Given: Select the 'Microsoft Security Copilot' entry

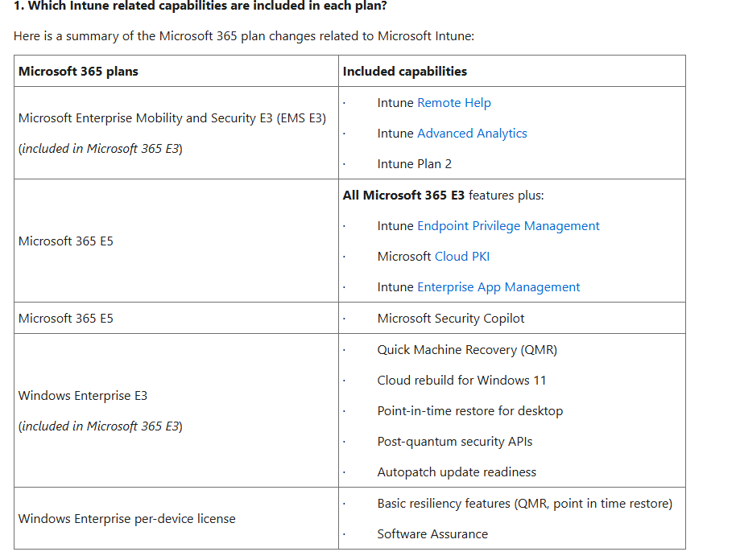Looking at the screenshot, I should [x=450, y=319].
